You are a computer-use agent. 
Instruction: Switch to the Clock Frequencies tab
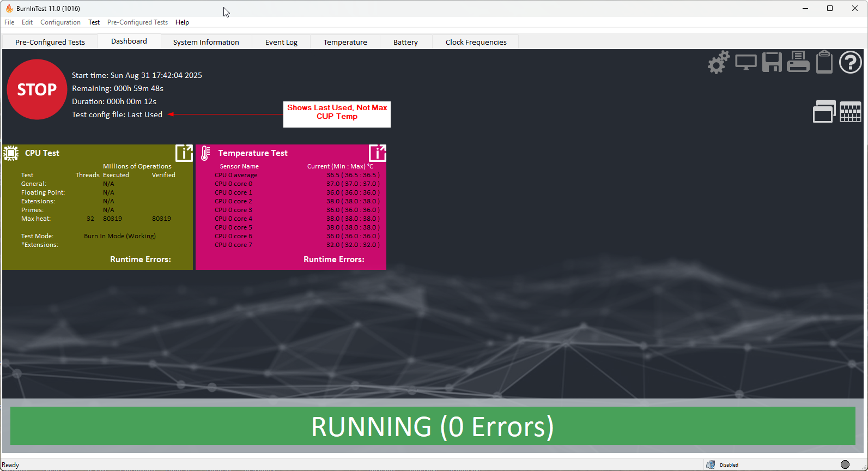coord(476,42)
